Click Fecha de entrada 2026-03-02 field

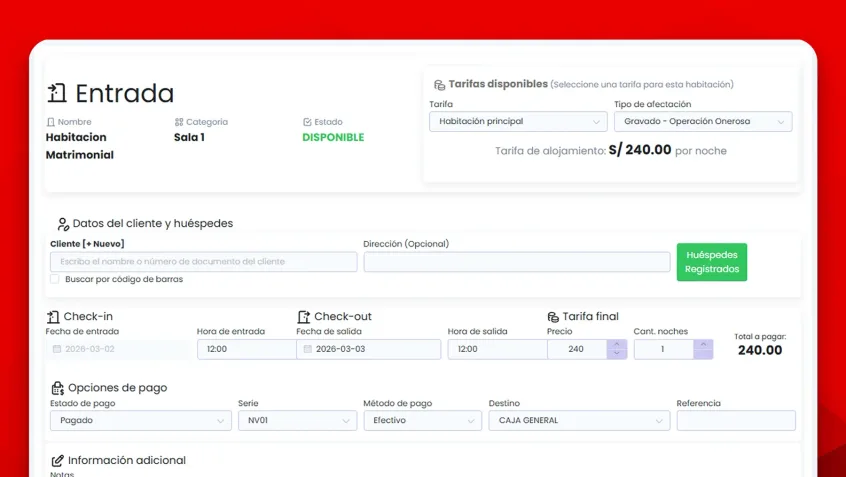pyautogui.click(x=117, y=349)
